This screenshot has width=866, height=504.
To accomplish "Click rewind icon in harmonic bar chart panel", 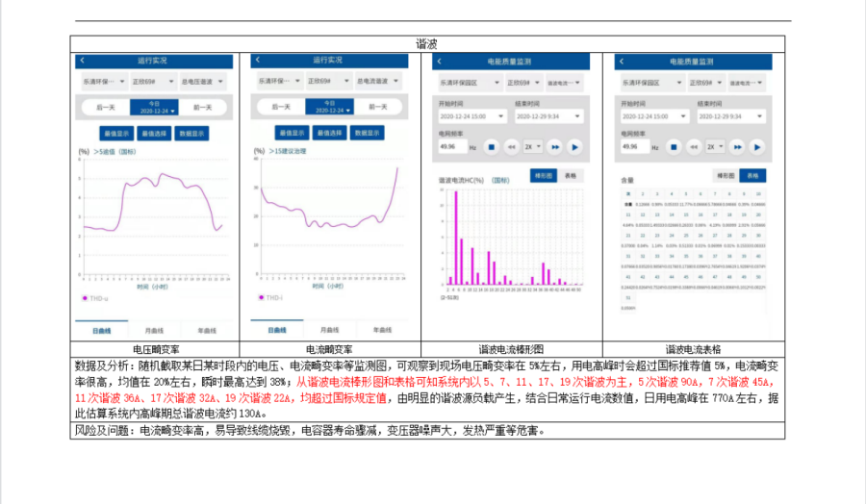I will (510, 147).
